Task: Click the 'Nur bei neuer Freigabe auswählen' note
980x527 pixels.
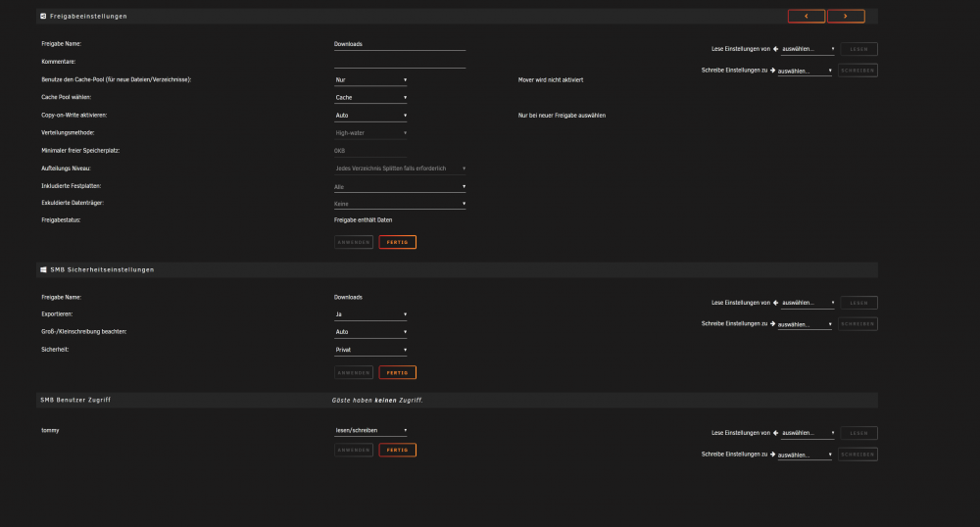Action: click(x=562, y=116)
